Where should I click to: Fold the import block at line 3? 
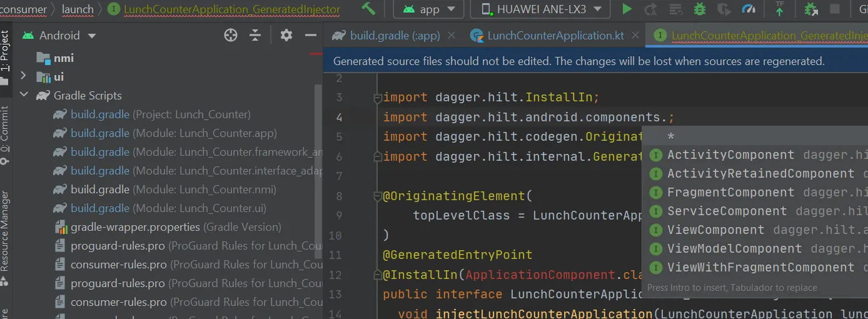[x=377, y=98]
